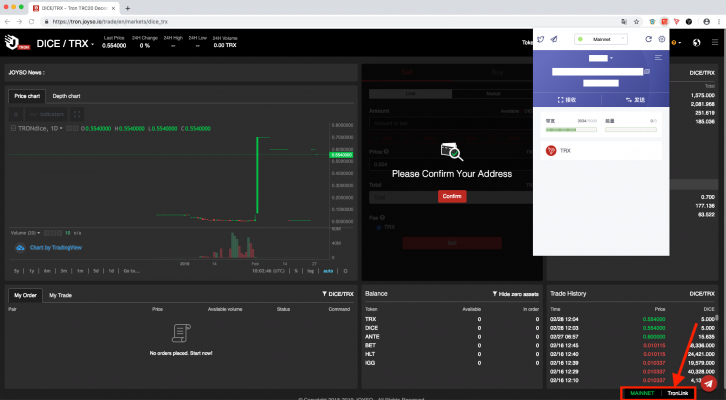Click MAINNET status indicator at bottom
The height and width of the screenshot is (400, 726).
pyautogui.click(x=642, y=393)
